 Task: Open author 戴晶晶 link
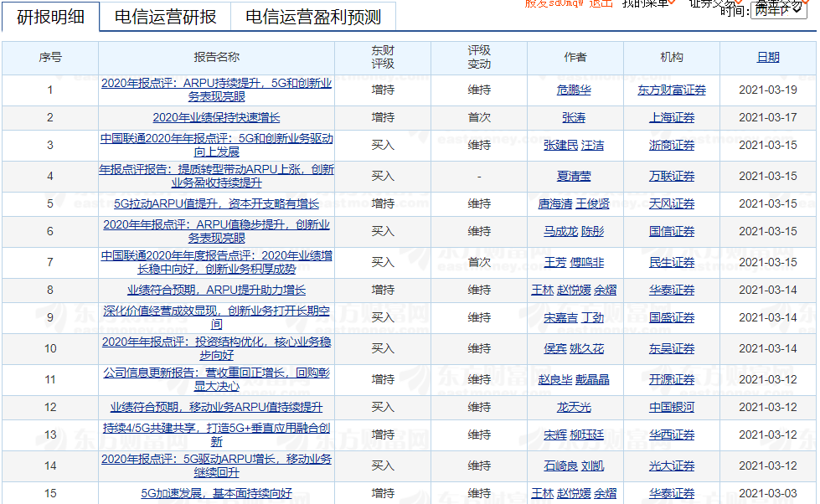(592, 379)
